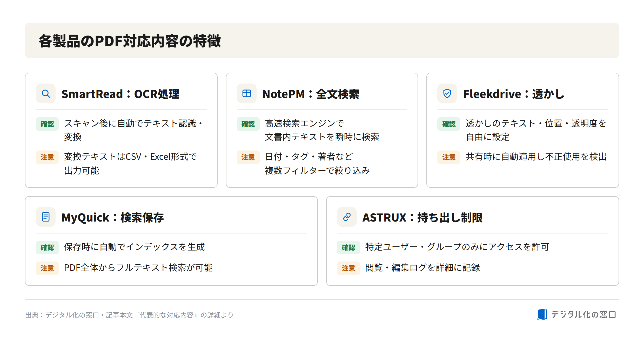Screen dimensions: 644x345
Task: Click text 透かしのテキスト・位置・透明度を自由に設定
Action: [x=536, y=130]
